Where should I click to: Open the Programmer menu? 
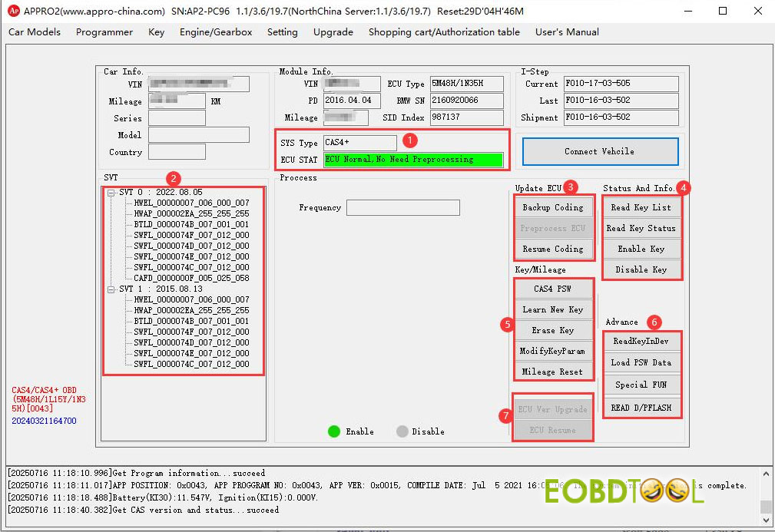click(x=104, y=32)
